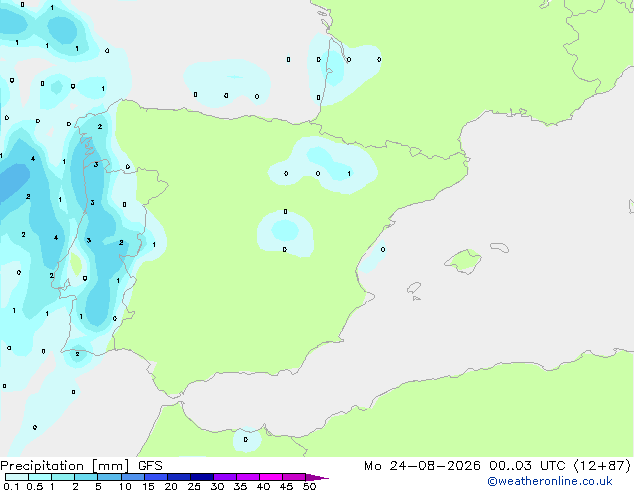
Task: Choose the 25–30 mm navy legend swatch
Action: tap(201, 477)
